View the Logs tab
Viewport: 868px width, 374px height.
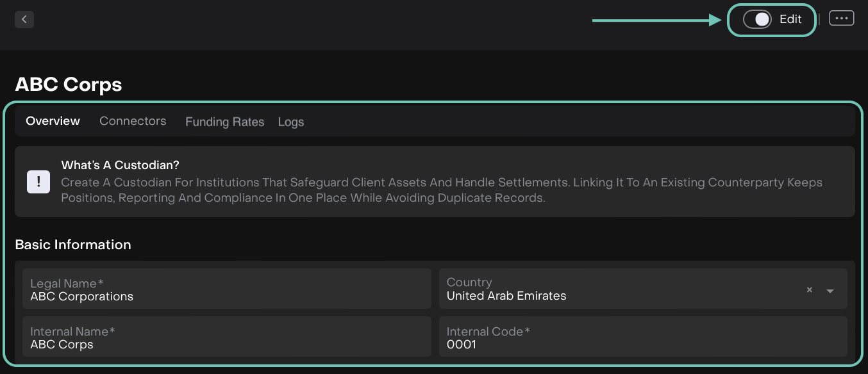290,122
